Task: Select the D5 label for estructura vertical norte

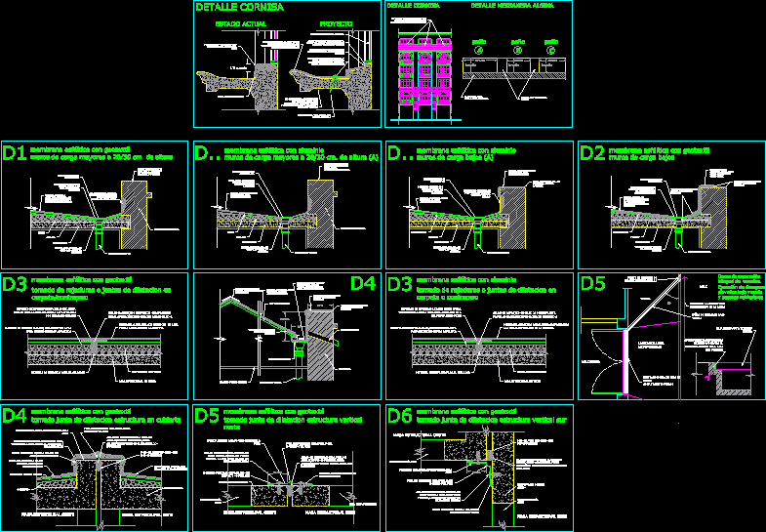Action: click(x=207, y=415)
